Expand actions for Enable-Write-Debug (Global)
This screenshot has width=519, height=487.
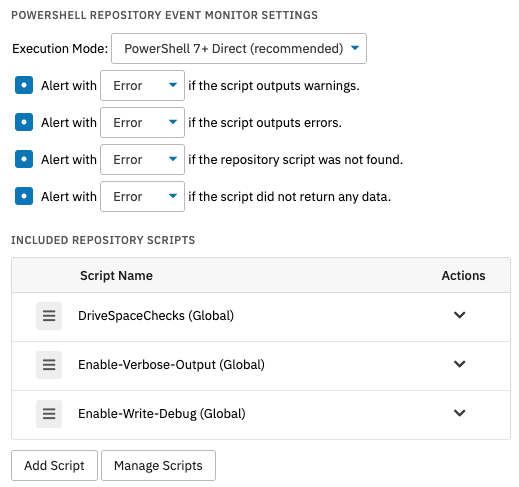pos(460,413)
